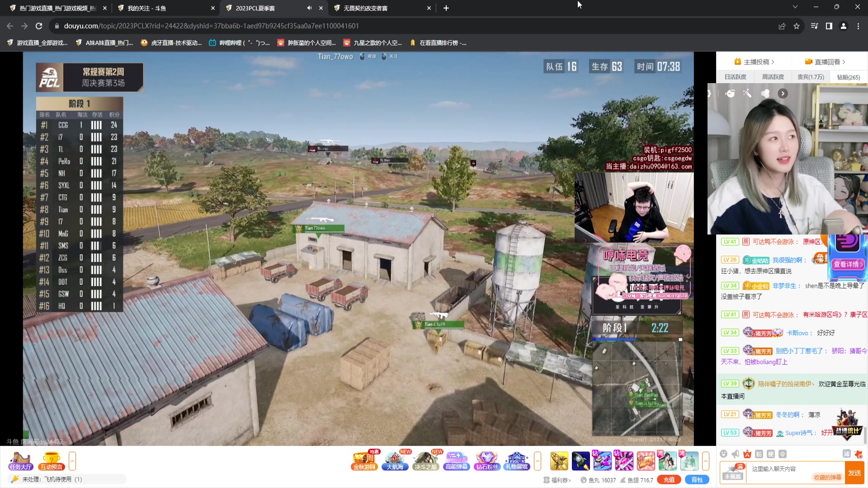Image resolution: width=868 pixels, height=488 pixels.
Task: Open the emoji picker in chat toolbar
Action: click(x=724, y=454)
